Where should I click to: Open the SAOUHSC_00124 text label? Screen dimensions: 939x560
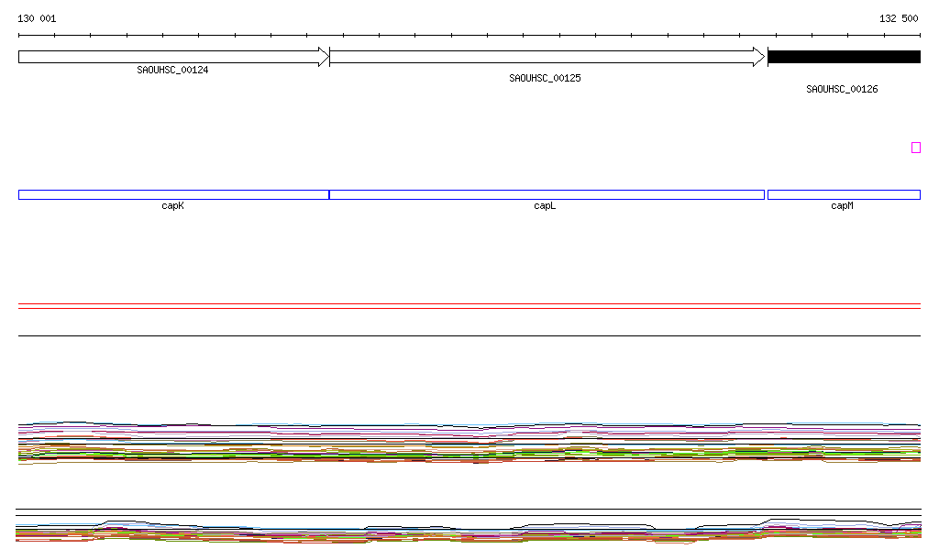(x=172, y=70)
